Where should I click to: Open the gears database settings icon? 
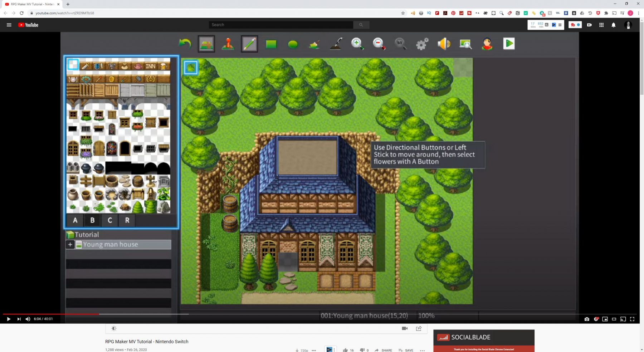tap(422, 44)
